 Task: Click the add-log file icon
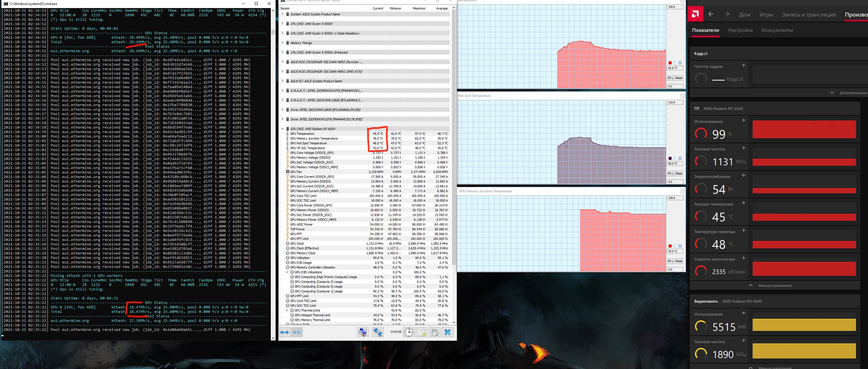point(422,333)
